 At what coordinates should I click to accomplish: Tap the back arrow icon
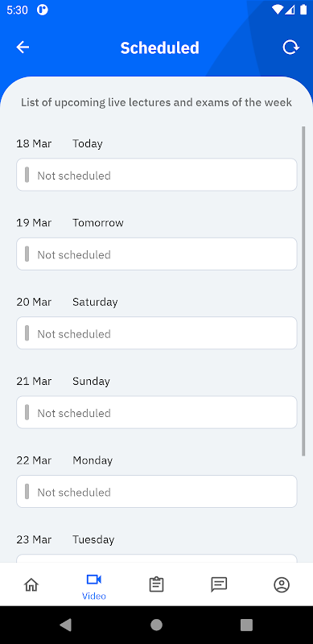[23, 47]
